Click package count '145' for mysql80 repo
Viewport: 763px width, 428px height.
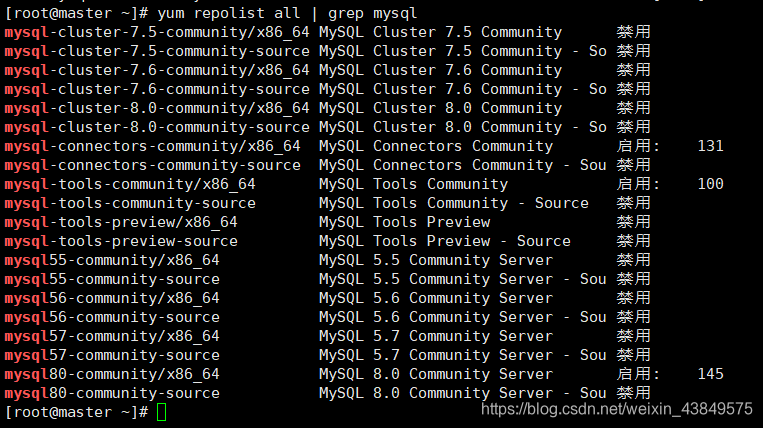(x=710, y=374)
